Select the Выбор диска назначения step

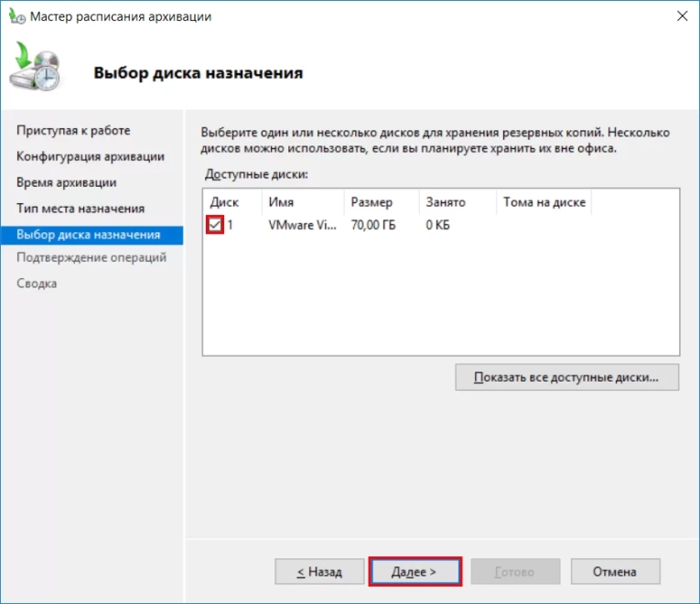tap(88, 234)
